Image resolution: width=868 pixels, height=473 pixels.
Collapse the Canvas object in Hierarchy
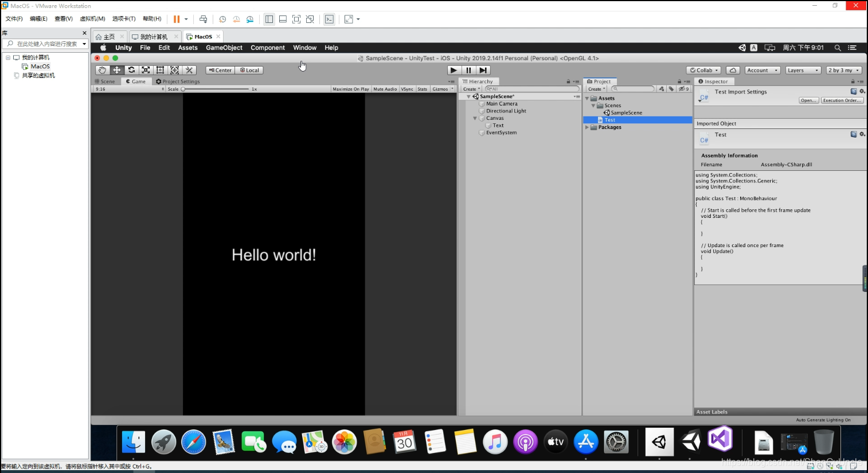pyautogui.click(x=475, y=118)
